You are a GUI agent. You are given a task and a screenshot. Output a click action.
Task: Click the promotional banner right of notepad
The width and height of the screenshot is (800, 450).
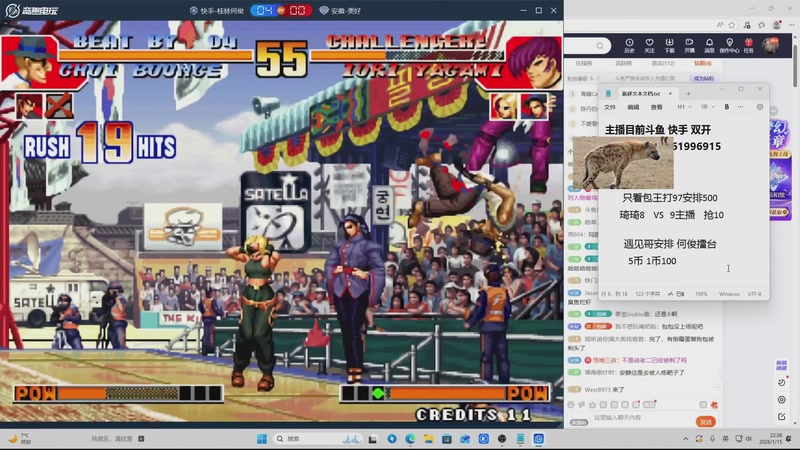click(x=780, y=171)
